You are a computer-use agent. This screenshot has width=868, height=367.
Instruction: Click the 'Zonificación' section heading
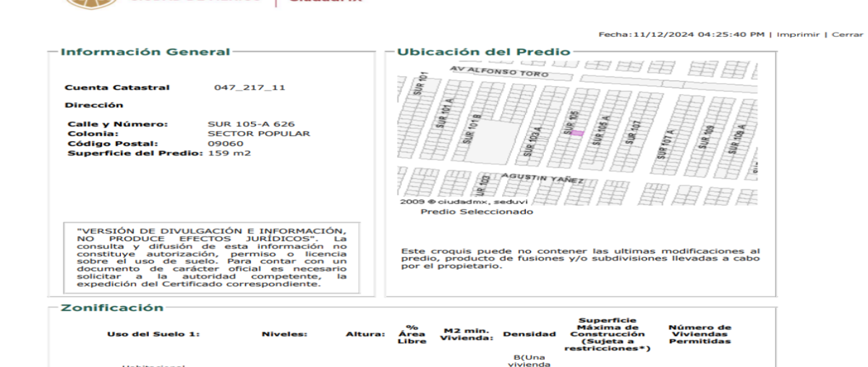pyautogui.click(x=111, y=308)
